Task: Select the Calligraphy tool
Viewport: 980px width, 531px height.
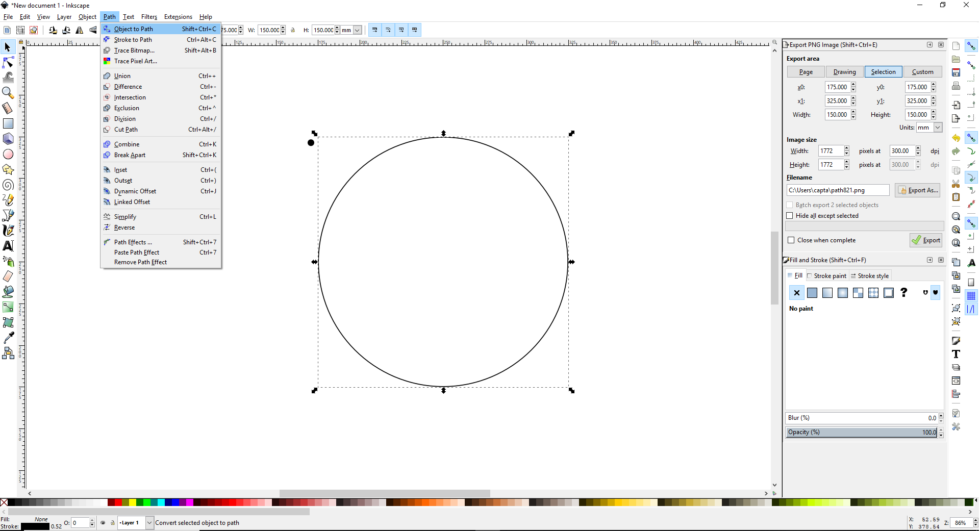Action: click(x=8, y=231)
